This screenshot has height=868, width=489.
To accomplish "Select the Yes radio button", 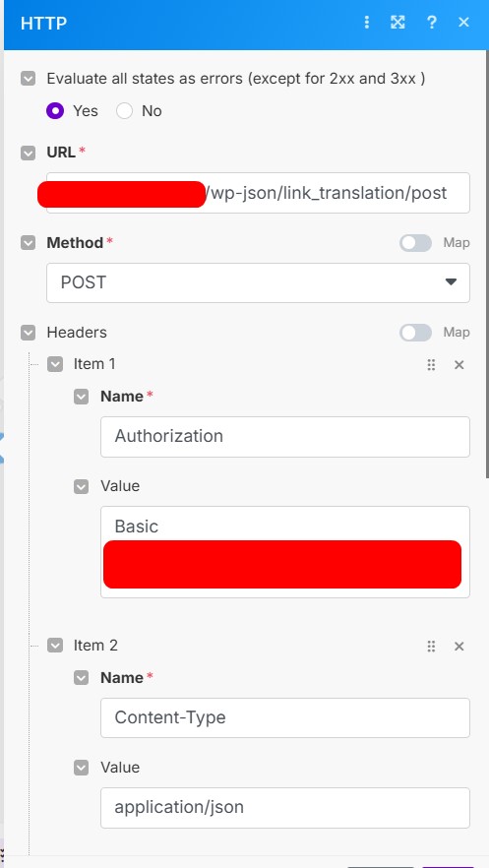I will tap(55, 110).
